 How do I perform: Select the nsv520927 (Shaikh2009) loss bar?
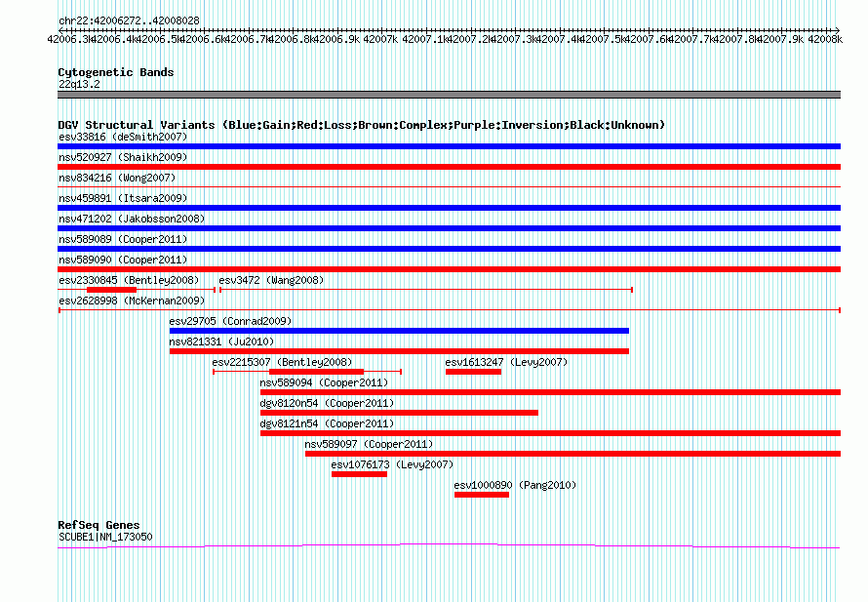(x=449, y=167)
